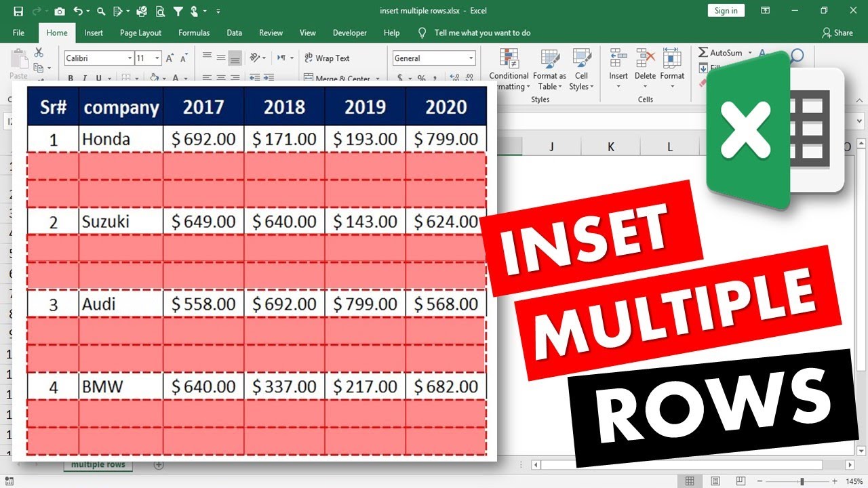Expand the Format cells dropdown arrow
This screenshot has width=868, height=488.
tap(672, 87)
